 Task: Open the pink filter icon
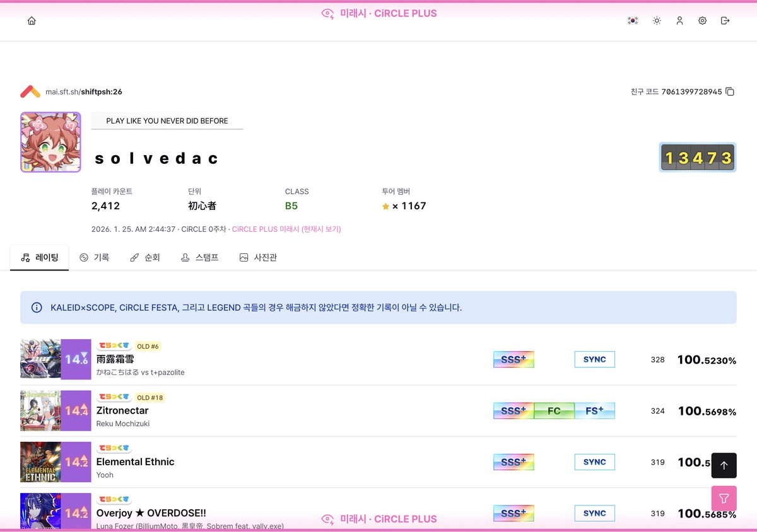pyautogui.click(x=724, y=498)
